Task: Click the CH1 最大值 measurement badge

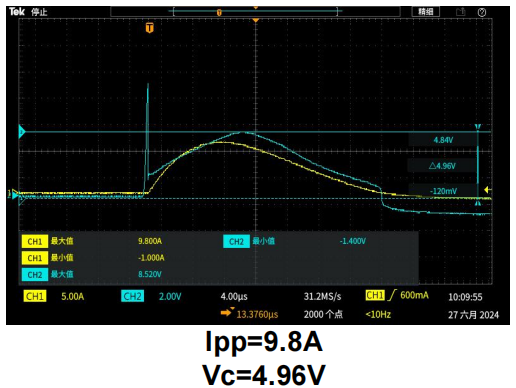Action: (35, 241)
